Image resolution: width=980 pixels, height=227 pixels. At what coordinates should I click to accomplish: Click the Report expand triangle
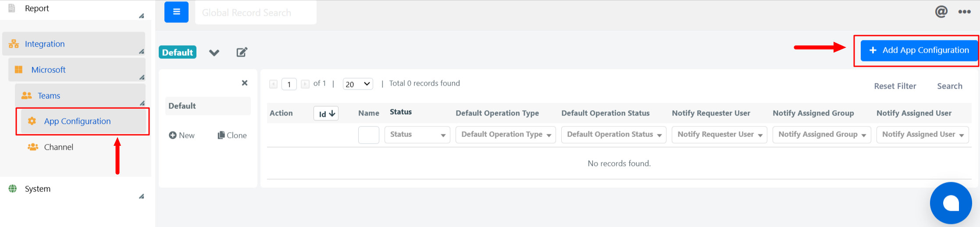pyautogui.click(x=141, y=16)
